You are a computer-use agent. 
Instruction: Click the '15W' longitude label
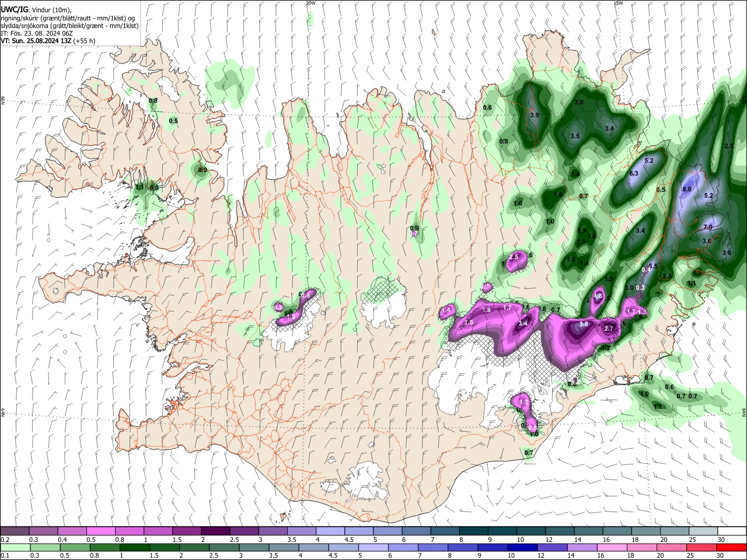click(x=618, y=3)
